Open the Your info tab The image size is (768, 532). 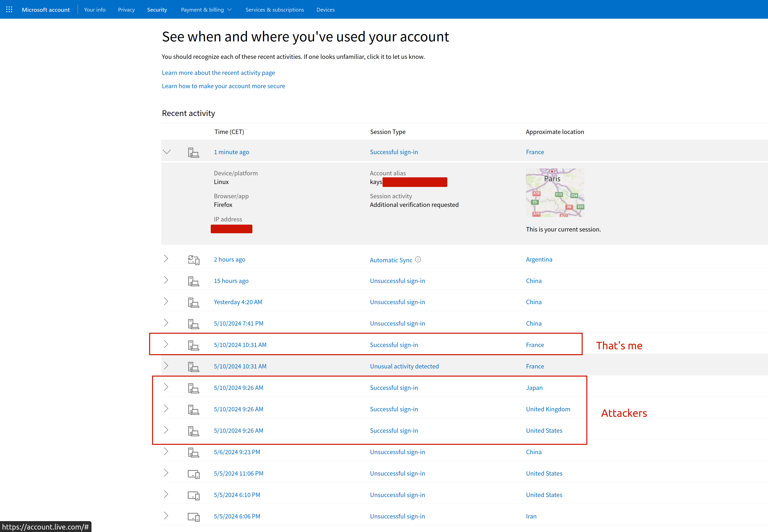click(x=95, y=10)
